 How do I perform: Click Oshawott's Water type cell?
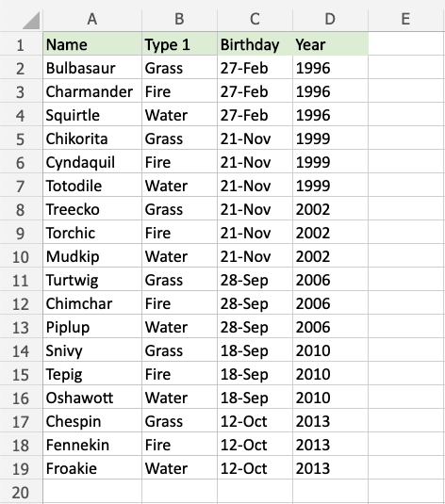(x=179, y=397)
